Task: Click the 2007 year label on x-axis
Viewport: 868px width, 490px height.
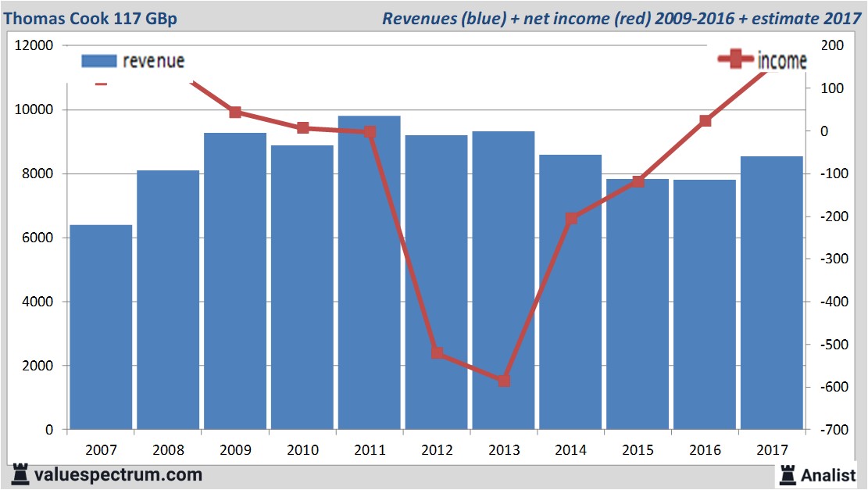Action: coord(102,449)
